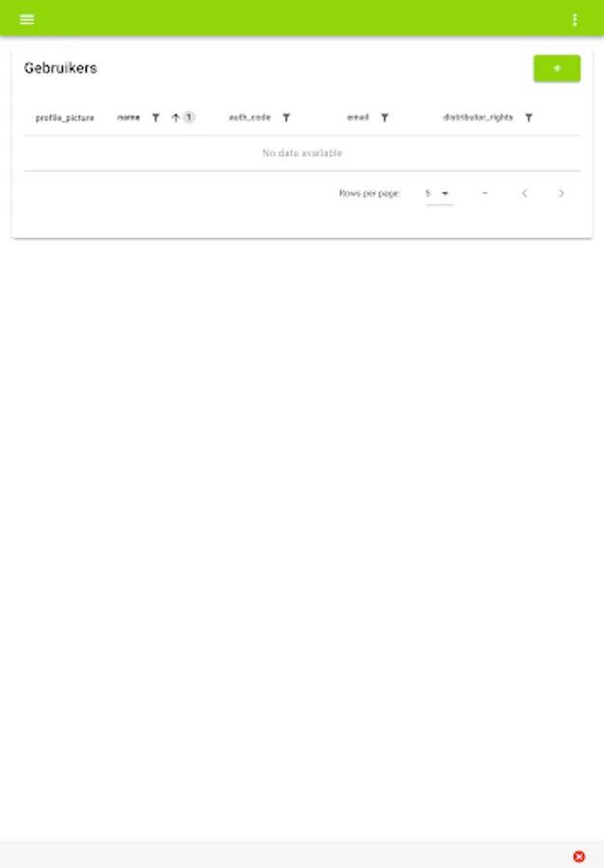Expand the rows per page dropdown
Screen dimensions: 604x868
tap(445, 193)
